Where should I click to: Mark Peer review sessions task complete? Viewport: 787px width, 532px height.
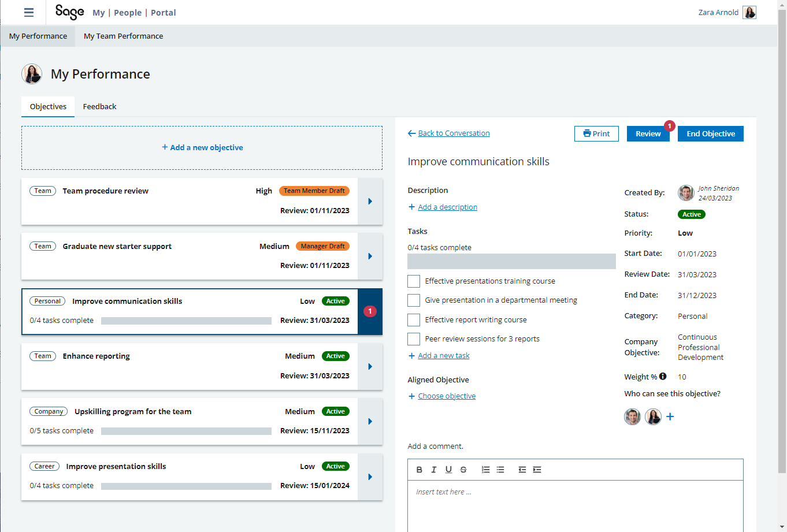click(414, 339)
